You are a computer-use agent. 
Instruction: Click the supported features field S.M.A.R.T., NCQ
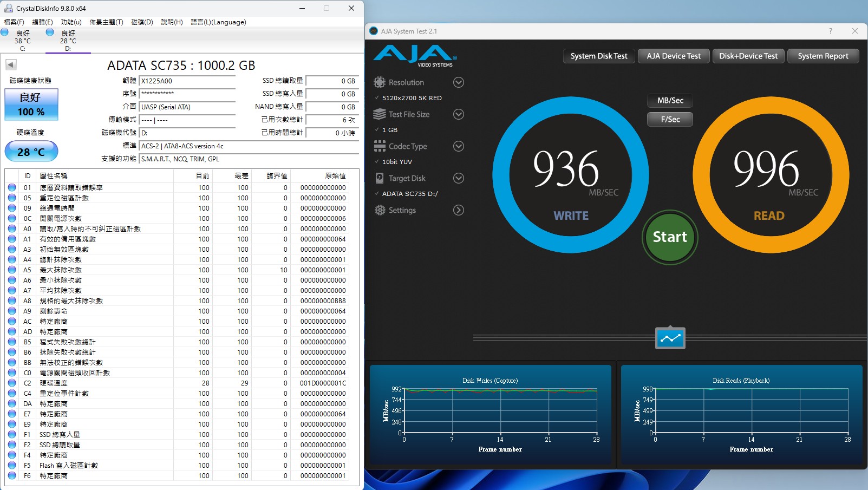(249, 159)
